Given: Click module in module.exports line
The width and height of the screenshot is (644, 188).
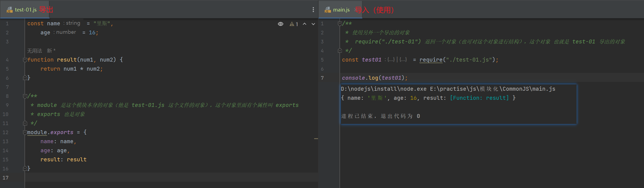Looking at the screenshot, I should (x=37, y=132).
